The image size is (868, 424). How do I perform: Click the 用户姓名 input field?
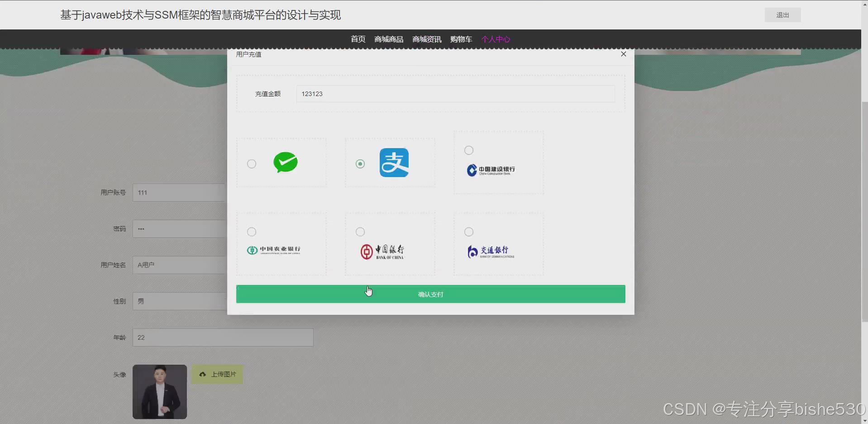180,265
